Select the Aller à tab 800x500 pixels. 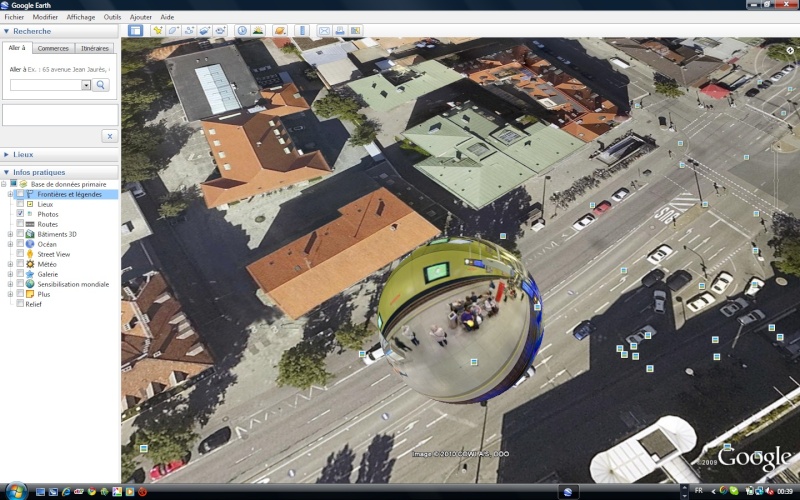coord(17,47)
